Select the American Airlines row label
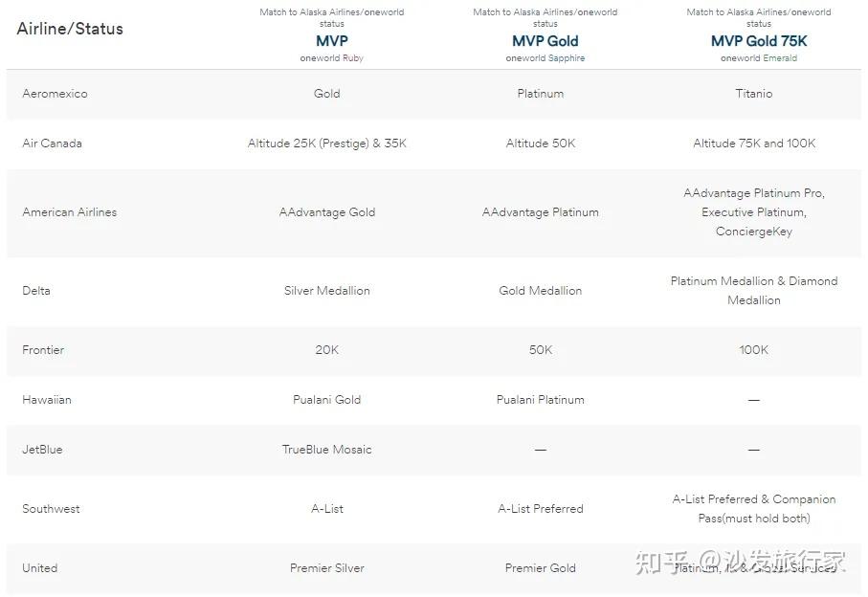Viewport: 868px width, 597px height. point(69,212)
